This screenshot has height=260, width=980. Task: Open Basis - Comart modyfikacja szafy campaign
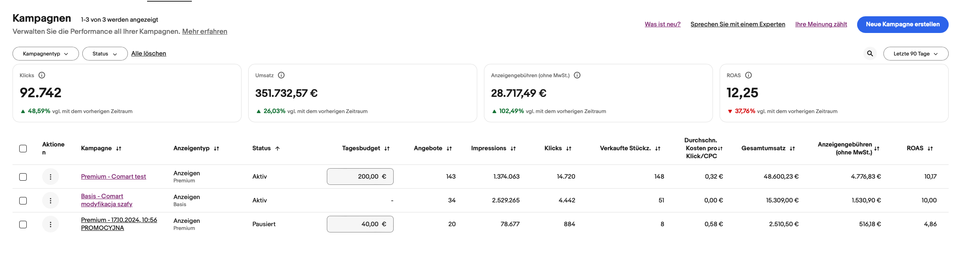click(107, 200)
